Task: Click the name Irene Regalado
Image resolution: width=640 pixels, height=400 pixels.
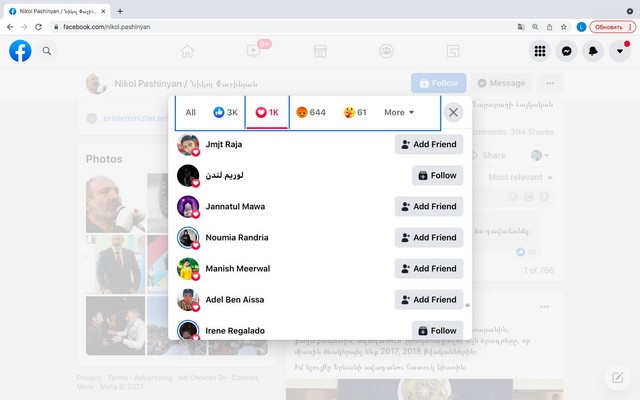Action: [x=235, y=331]
